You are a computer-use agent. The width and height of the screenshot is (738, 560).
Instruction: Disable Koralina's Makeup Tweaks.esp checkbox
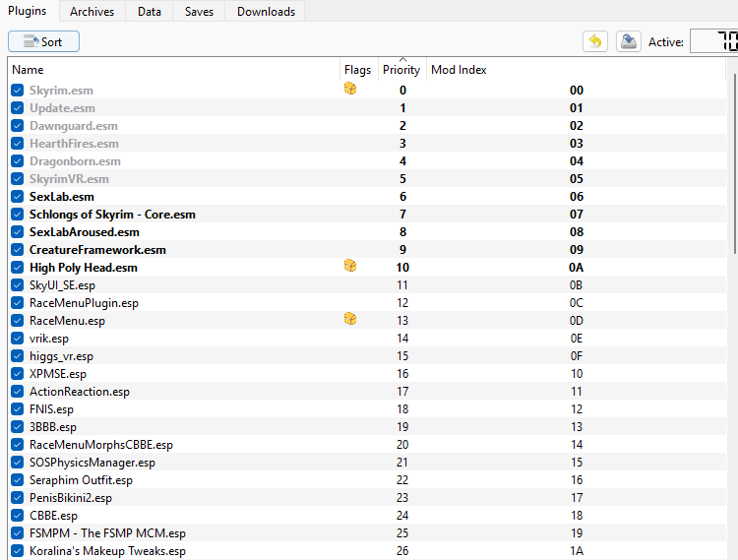[18, 550]
